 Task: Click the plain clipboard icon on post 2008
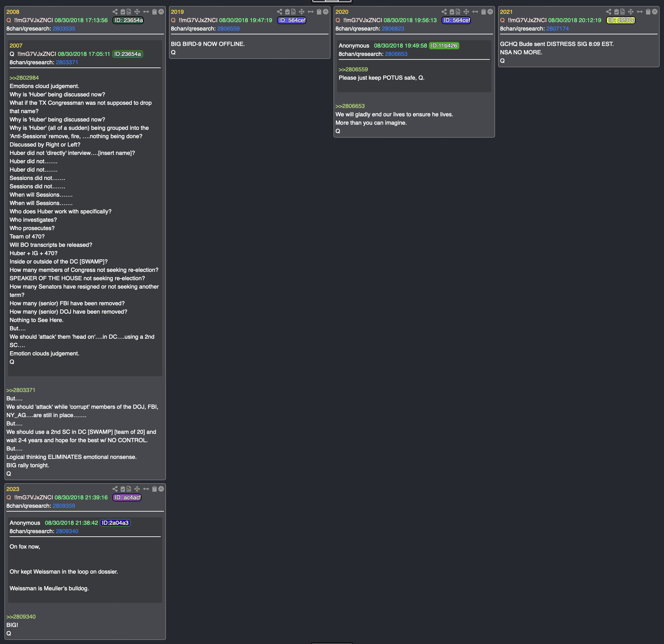tap(155, 12)
